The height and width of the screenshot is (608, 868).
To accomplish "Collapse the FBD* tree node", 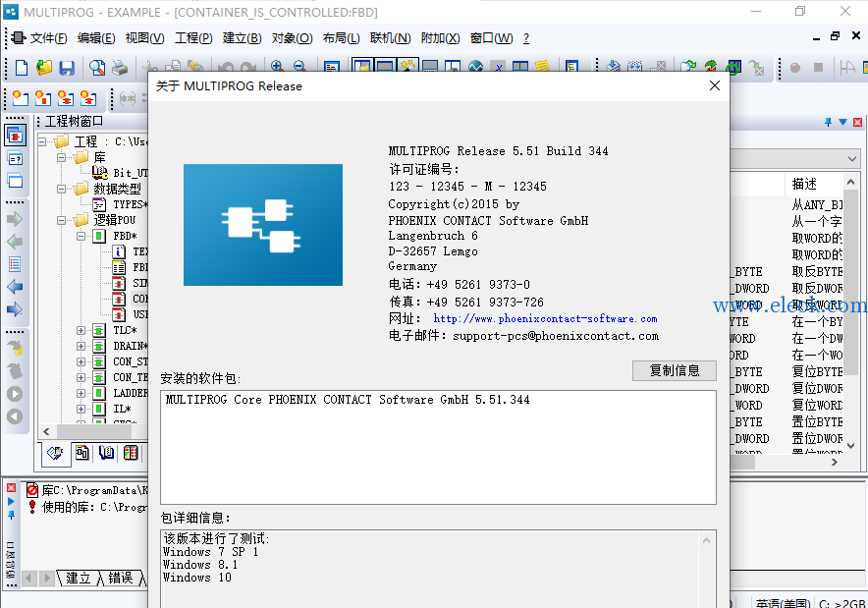I will 81,236.
